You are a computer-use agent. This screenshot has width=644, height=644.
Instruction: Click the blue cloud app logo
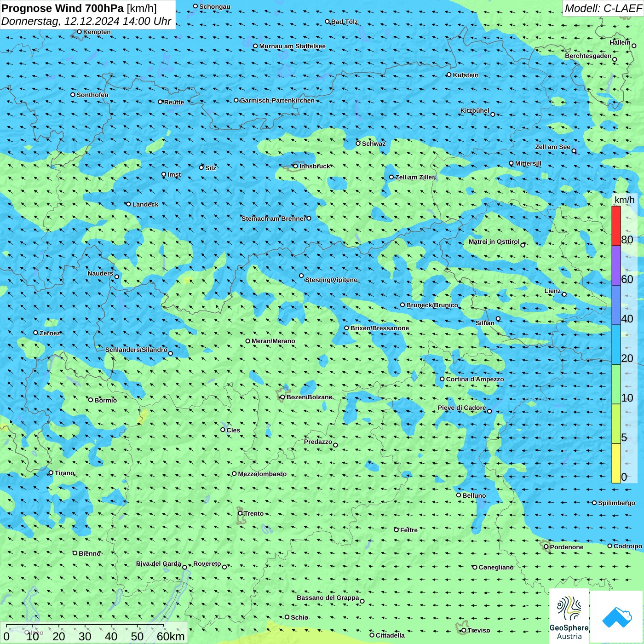click(x=616, y=617)
